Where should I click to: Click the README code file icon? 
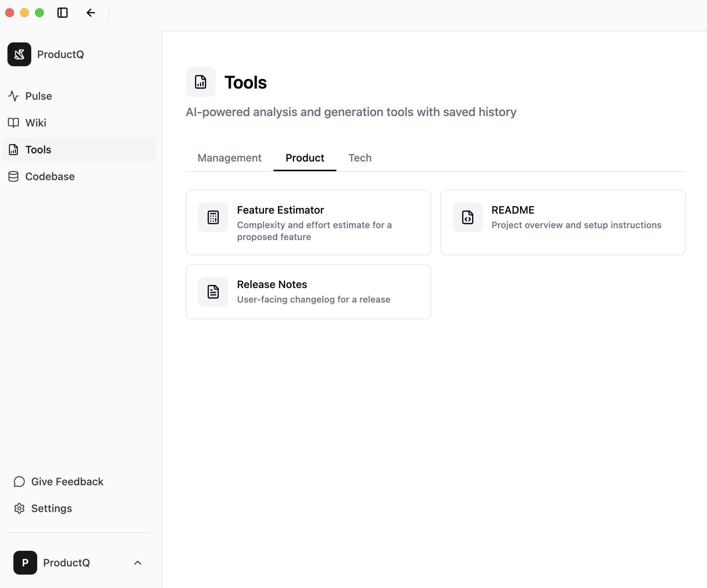click(x=467, y=217)
